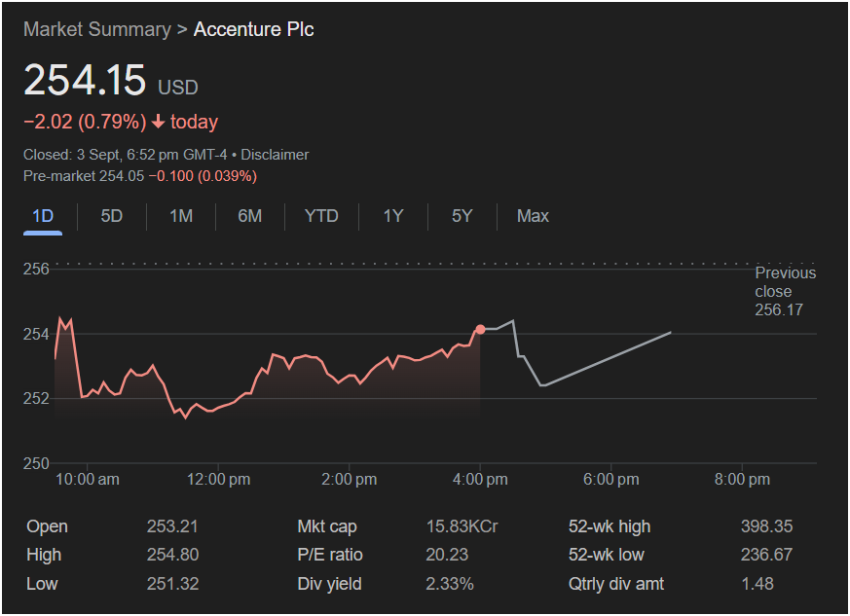Click the 52-wk high value 398.35
The height and width of the screenshot is (616, 850).
pos(766,526)
